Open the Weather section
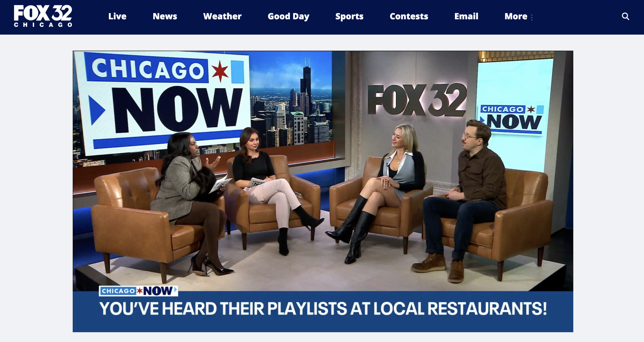Image resolution: width=644 pixels, height=342 pixels. point(222,16)
